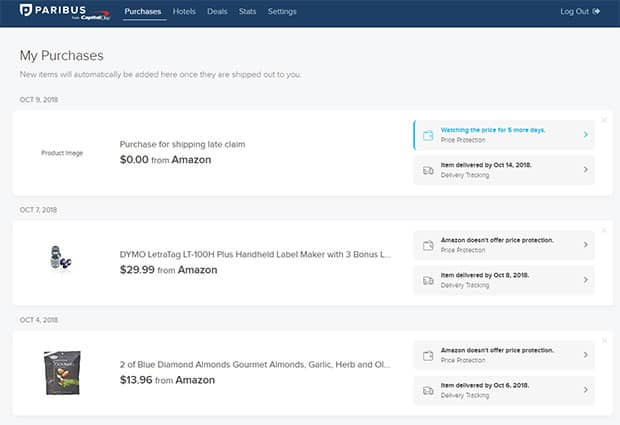Image resolution: width=620 pixels, height=425 pixels.
Task: Click the My Purchases heading
Action: coord(62,56)
